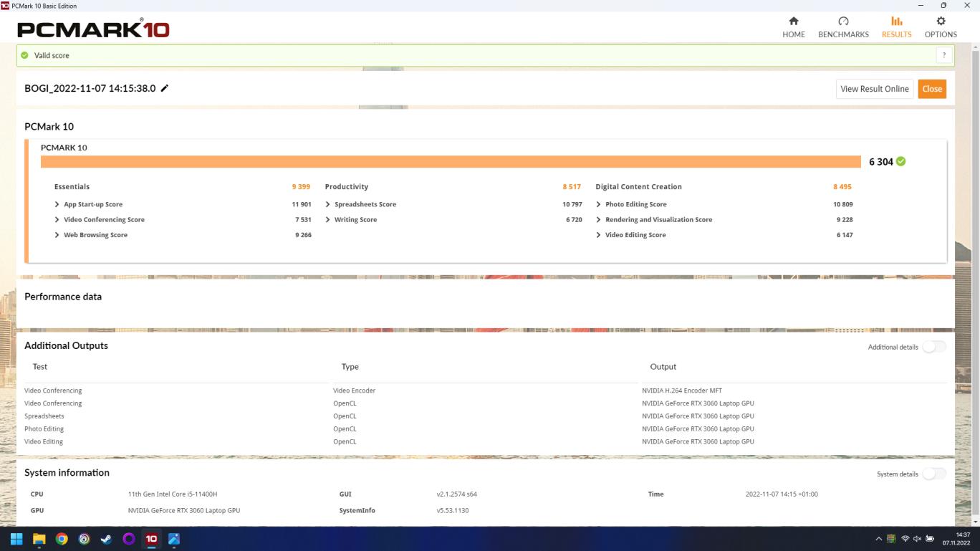Click the vertical scrollbar down arrow
Viewport: 980px width, 551px height.
click(x=975, y=522)
